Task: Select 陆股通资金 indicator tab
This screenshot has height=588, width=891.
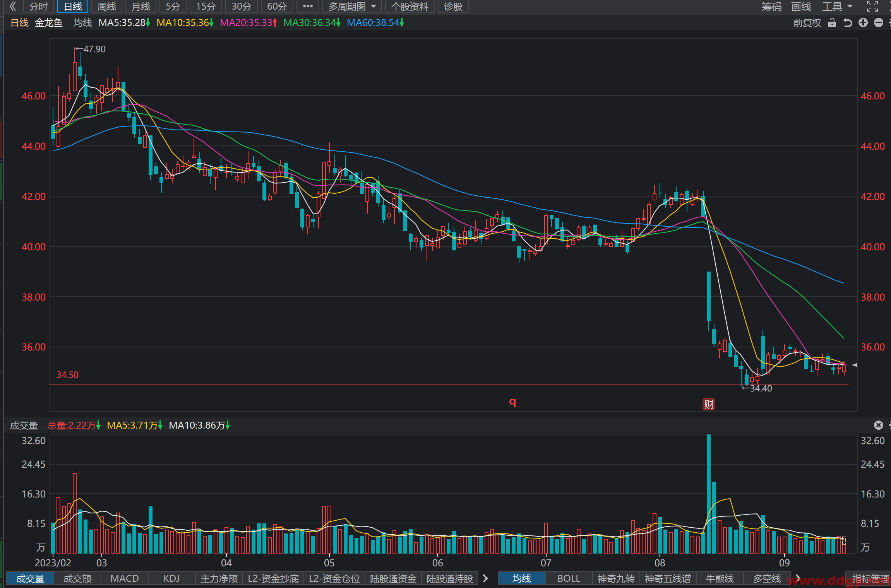Action: (x=393, y=579)
